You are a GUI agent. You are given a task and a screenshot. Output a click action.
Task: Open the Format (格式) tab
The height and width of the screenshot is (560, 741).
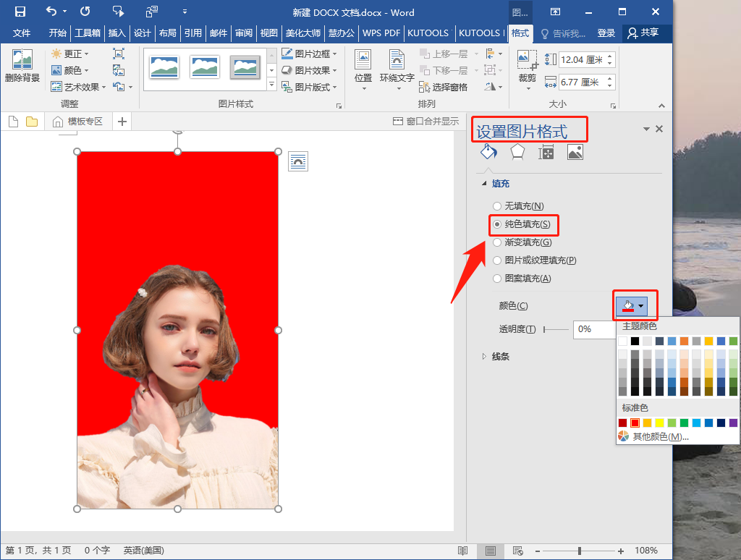[x=520, y=33]
